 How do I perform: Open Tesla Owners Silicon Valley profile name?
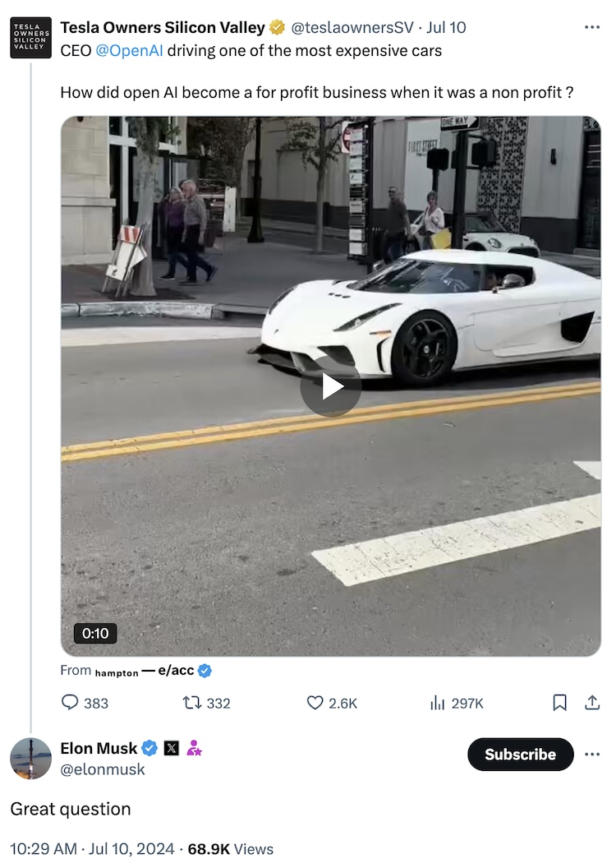(163, 27)
